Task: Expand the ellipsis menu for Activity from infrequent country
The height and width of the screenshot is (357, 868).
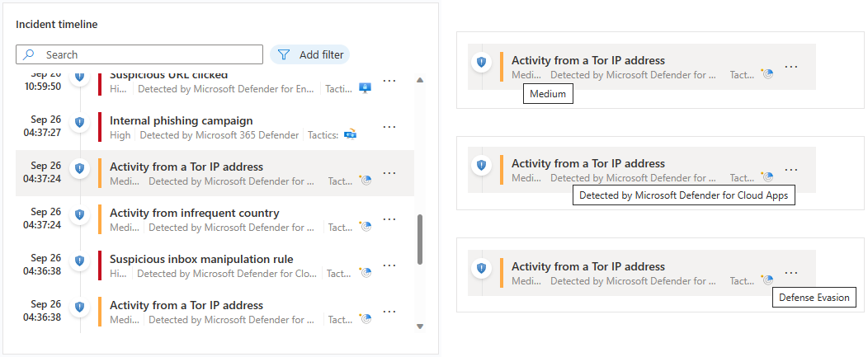Action: (x=389, y=219)
